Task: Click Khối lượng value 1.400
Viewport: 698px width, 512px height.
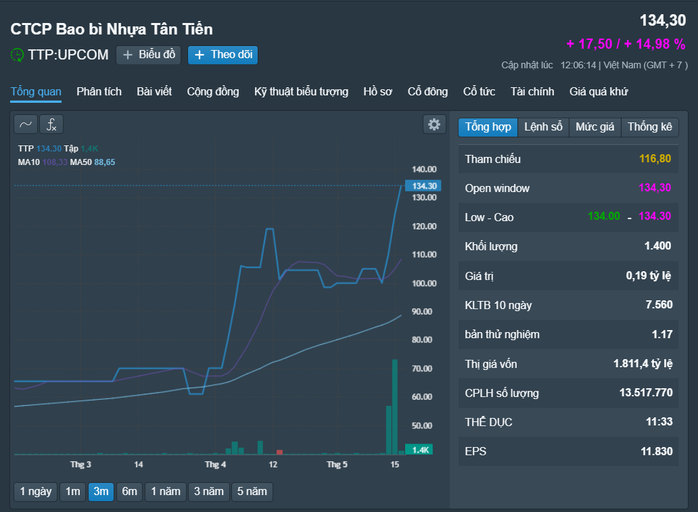Action: pyautogui.click(x=657, y=246)
